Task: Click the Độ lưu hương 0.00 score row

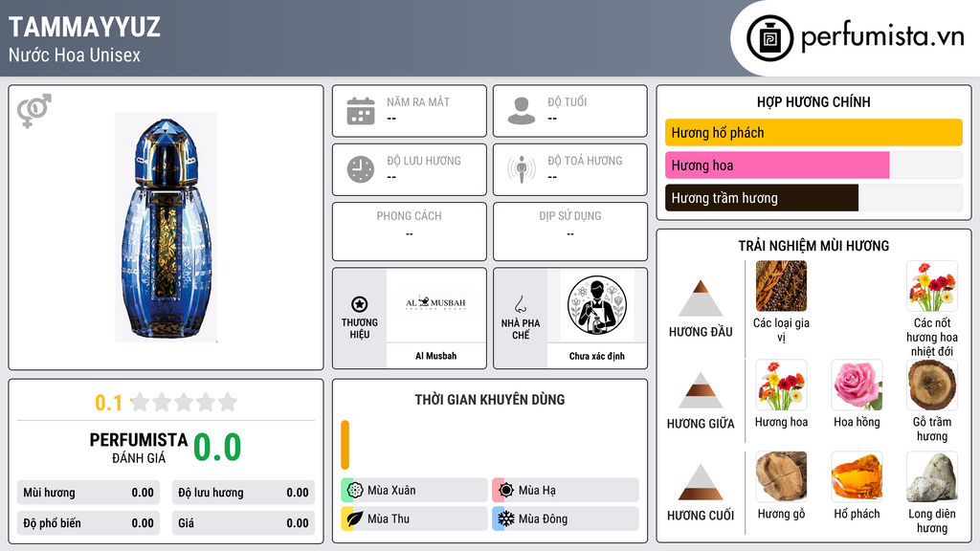Action: point(243,493)
